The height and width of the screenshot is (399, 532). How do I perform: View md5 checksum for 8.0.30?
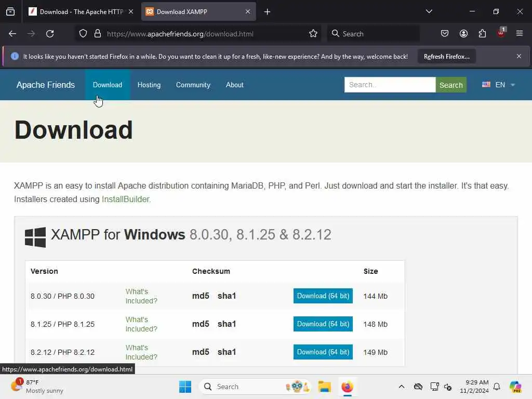[201, 296]
